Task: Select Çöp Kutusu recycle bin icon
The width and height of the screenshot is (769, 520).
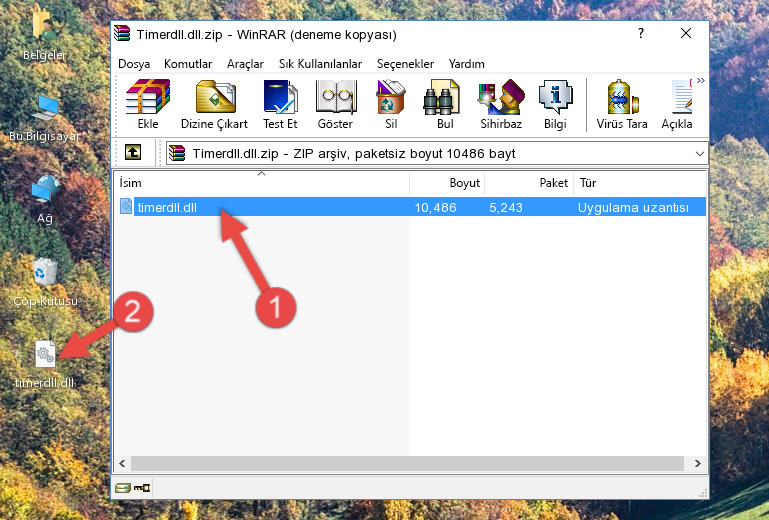Action: click(45, 283)
